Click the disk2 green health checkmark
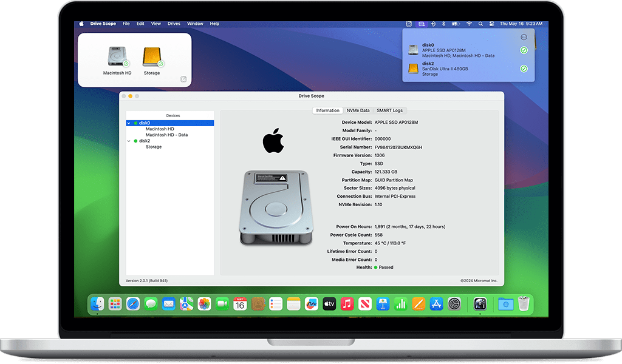Screen dimensions: 622x364 [x=524, y=69]
